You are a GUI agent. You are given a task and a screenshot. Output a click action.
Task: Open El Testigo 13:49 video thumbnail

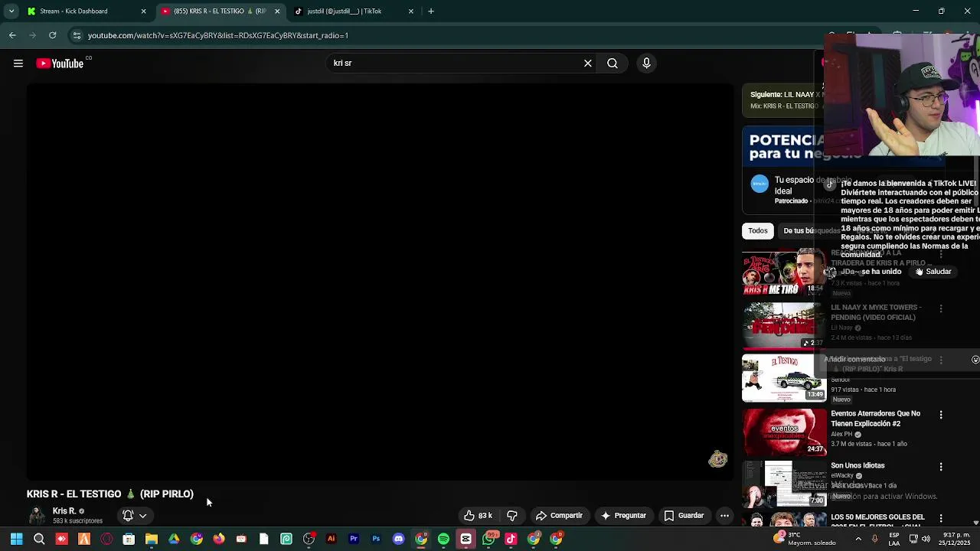[783, 378]
